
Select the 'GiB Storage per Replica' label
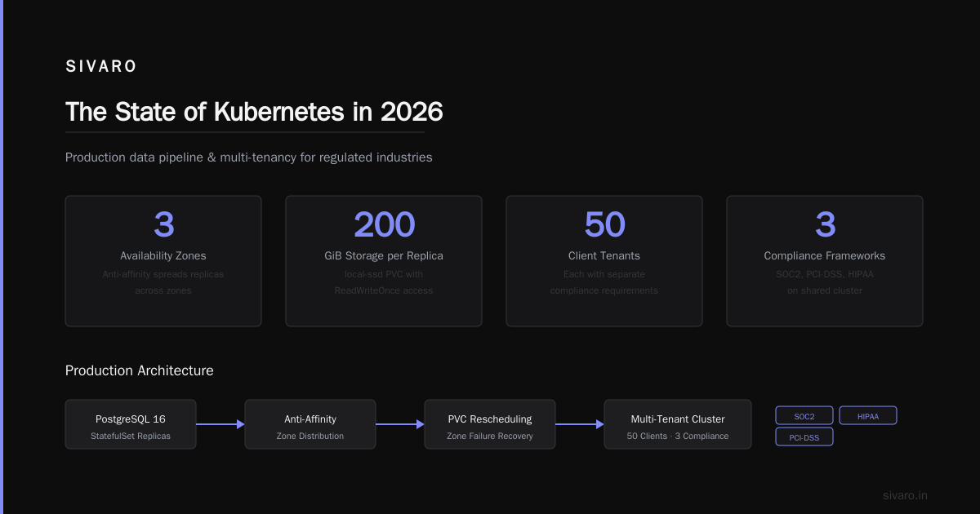(x=384, y=256)
